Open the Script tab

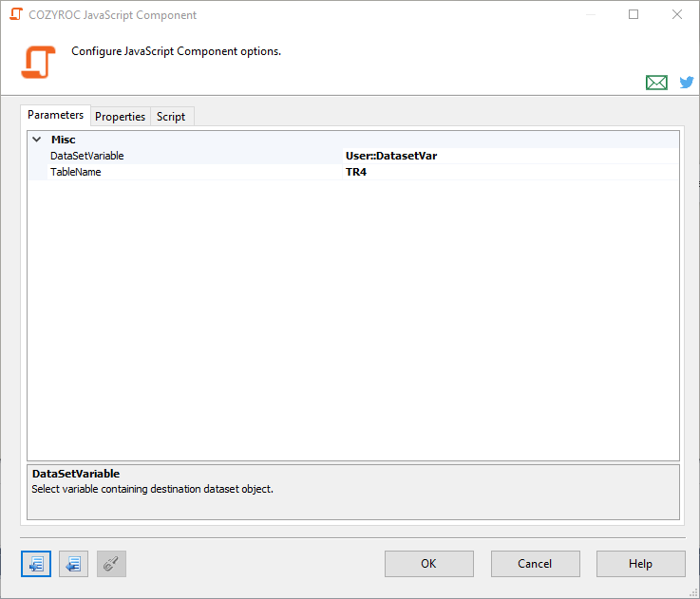(171, 117)
